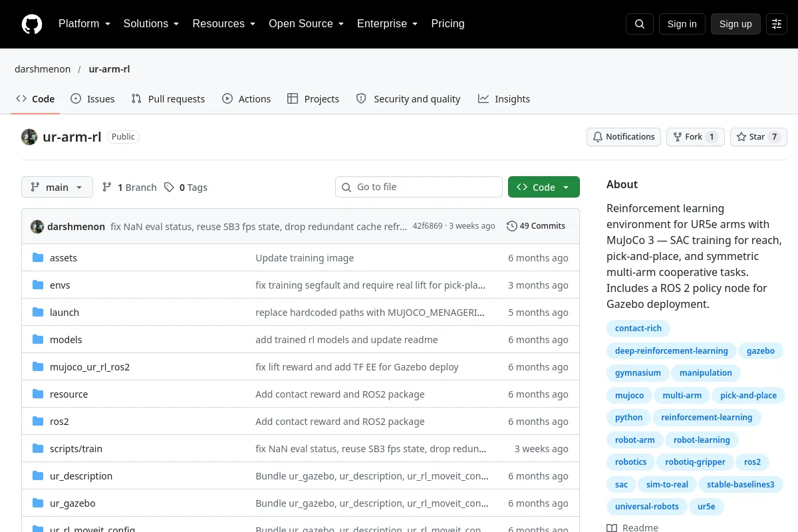
Task: Open the ur-arm-rl breadcrumb link
Action: click(109, 69)
